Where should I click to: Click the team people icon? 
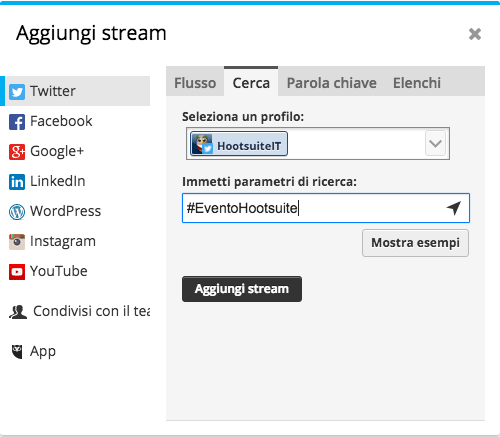(x=18, y=312)
